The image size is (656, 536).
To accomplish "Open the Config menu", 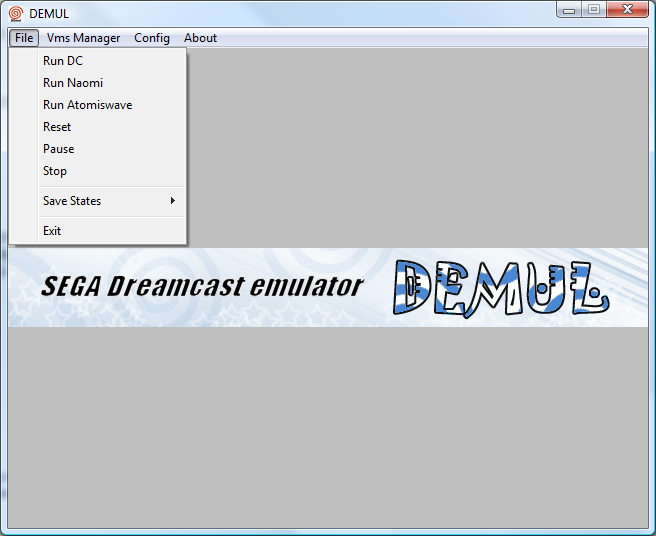I will [152, 38].
